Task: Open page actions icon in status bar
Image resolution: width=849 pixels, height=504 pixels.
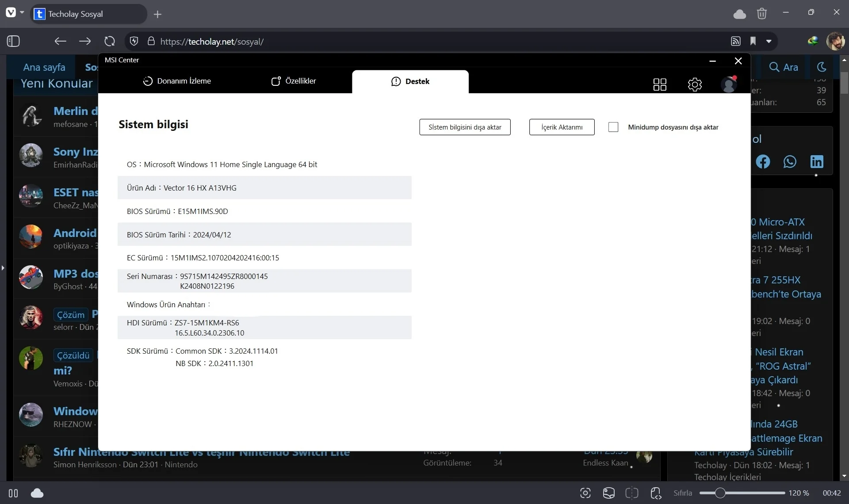Action: 656,493
